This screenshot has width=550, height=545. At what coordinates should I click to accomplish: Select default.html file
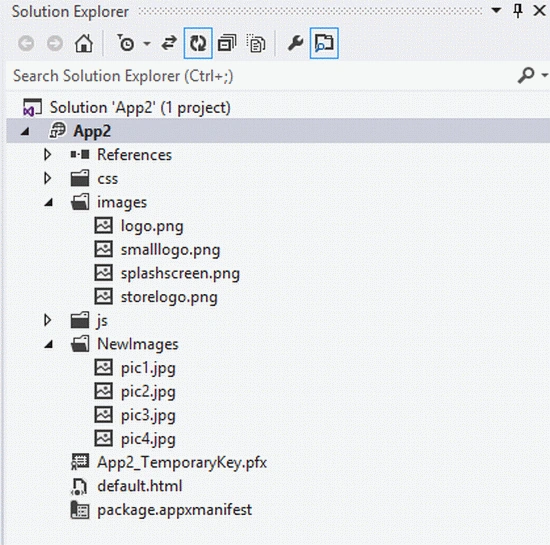140,486
